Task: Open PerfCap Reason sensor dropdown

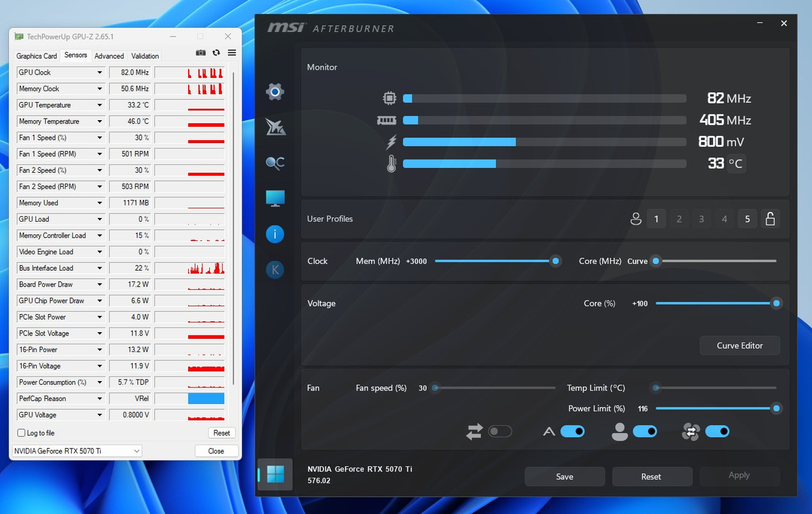Action: point(99,398)
